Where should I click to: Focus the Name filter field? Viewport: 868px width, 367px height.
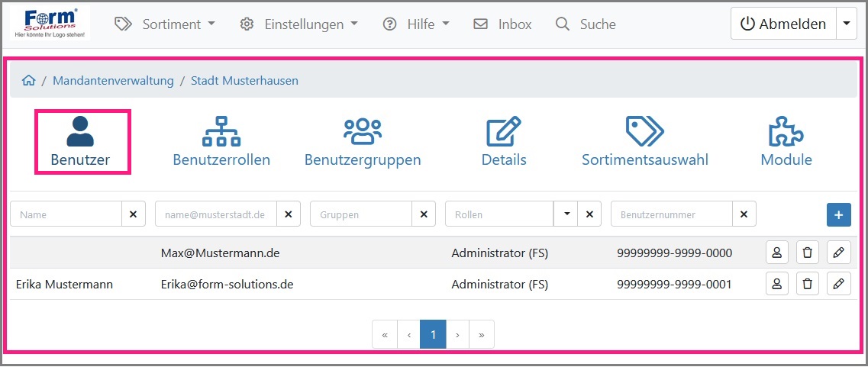66,214
